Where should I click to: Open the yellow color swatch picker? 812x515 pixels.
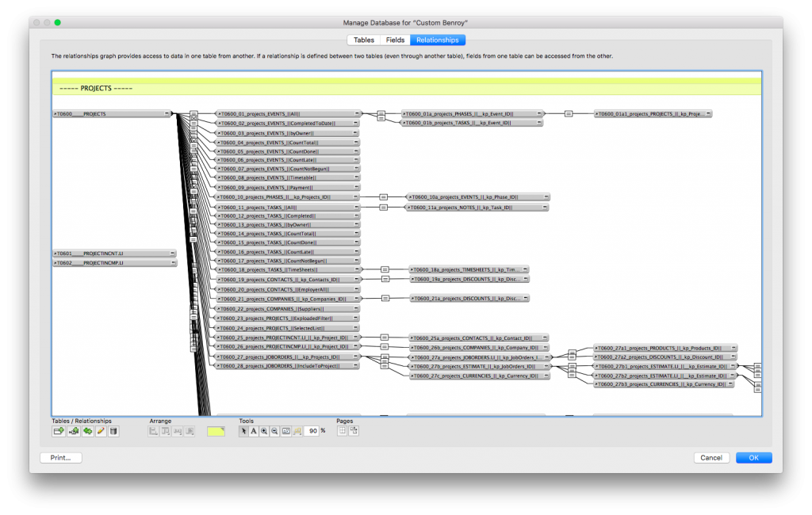[216, 431]
